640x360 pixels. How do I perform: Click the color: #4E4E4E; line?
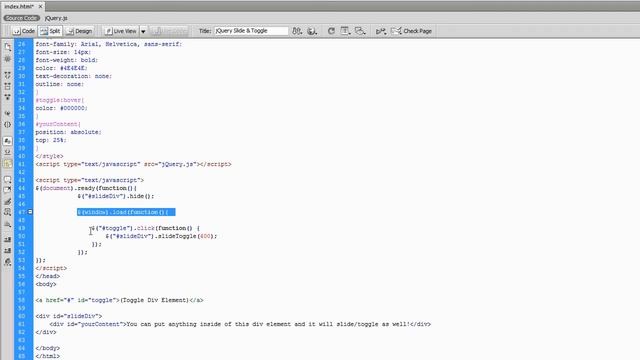(61, 68)
